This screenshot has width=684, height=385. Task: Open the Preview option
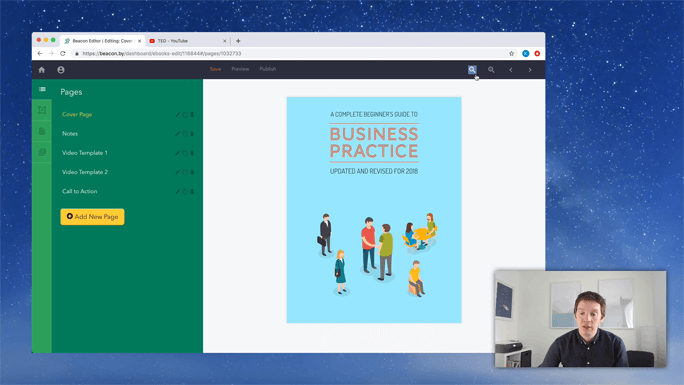240,69
